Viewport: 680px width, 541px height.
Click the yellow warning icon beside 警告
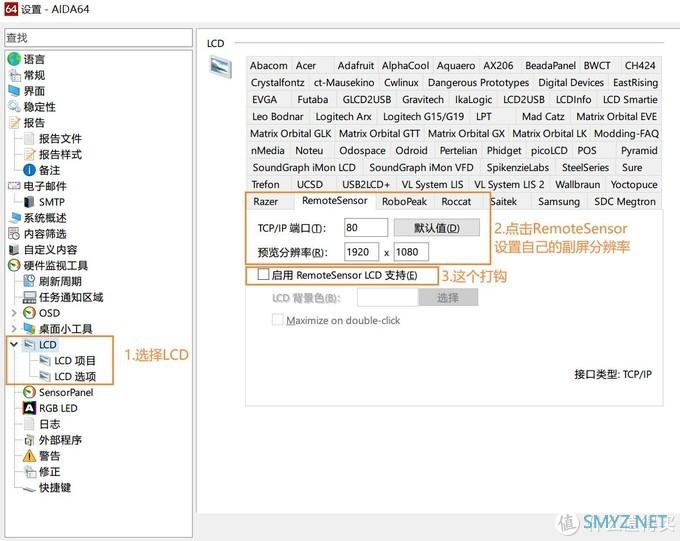(29, 456)
